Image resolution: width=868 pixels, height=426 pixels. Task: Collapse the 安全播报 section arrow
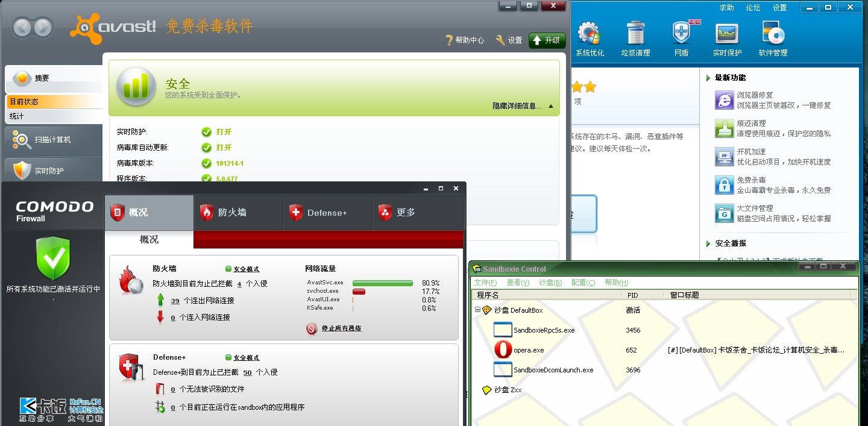click(x=708, y=243)
